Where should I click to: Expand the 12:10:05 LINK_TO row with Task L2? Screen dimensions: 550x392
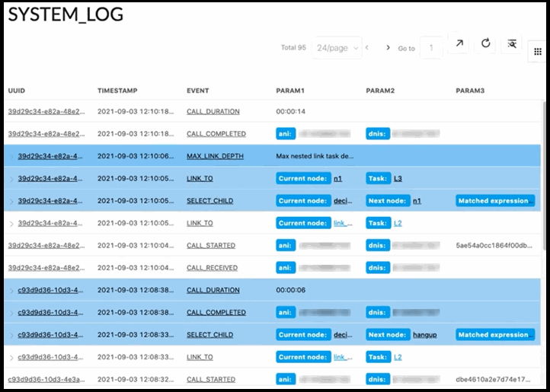pyautogui.click(x=11, y=224)
